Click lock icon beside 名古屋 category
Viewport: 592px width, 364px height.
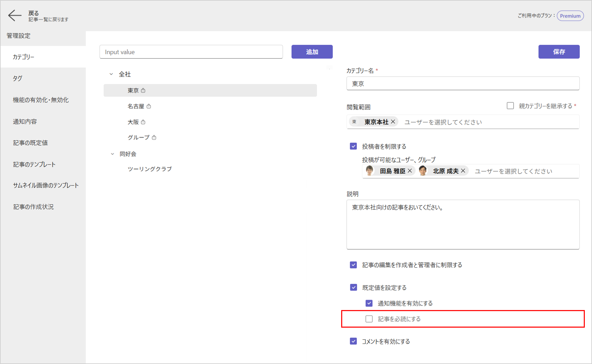coord(149,106)
